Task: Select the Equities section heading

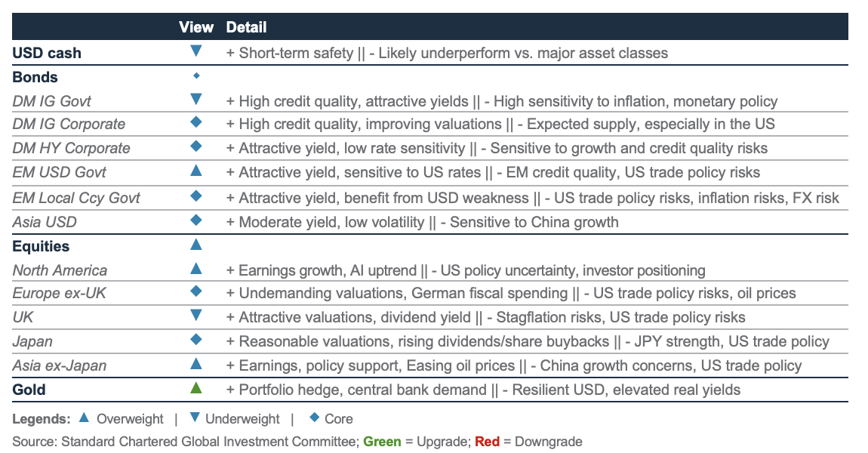Action: point(41,246)
